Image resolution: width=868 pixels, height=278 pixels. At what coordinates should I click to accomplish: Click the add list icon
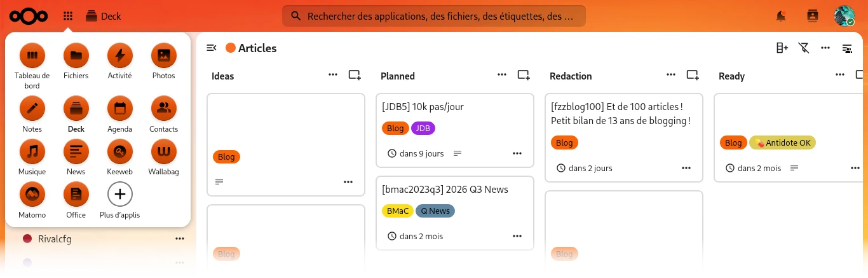(x=782, y=48)
